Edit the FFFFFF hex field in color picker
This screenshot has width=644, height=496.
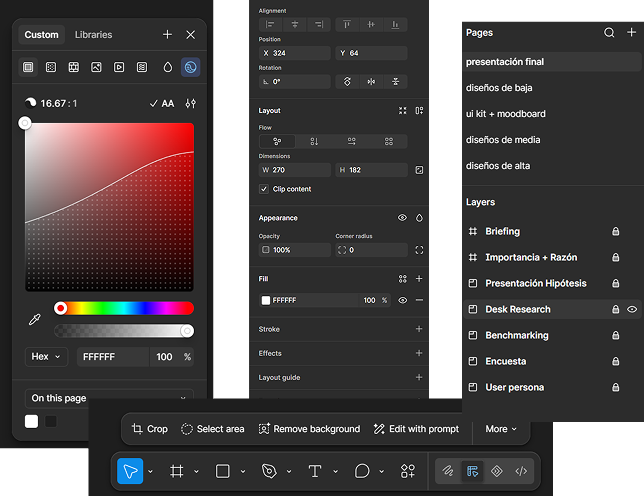(113, 357)
